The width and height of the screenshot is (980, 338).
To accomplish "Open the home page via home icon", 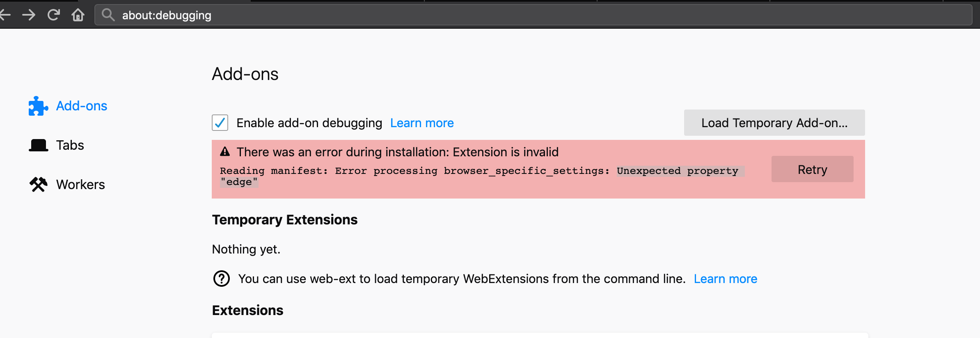I will pyautogui.click(x=78, y=15).
